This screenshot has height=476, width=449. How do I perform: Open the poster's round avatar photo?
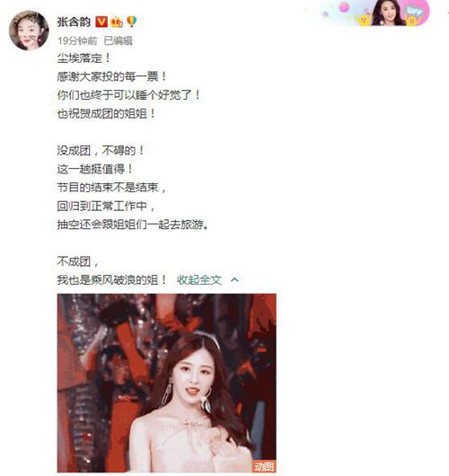(29, 30)
